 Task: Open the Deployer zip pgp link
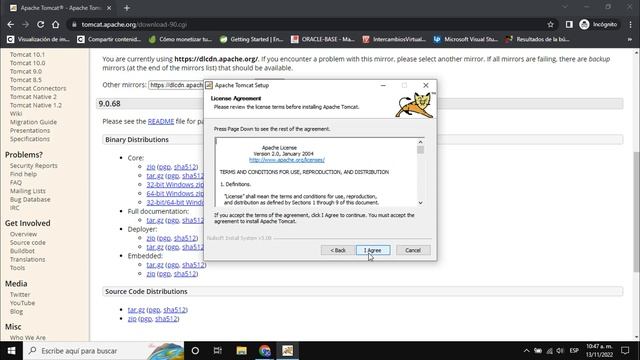coord(164,238)
